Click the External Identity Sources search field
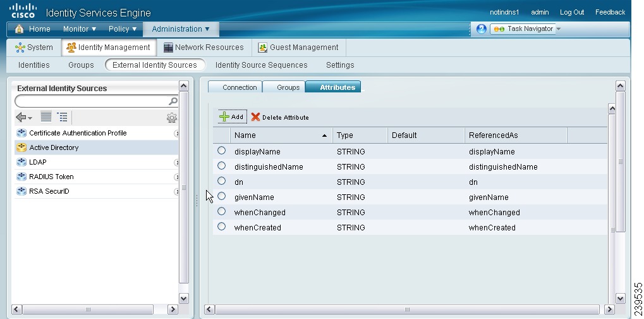Viewport: 644px width, 319px height. (97, 101)
